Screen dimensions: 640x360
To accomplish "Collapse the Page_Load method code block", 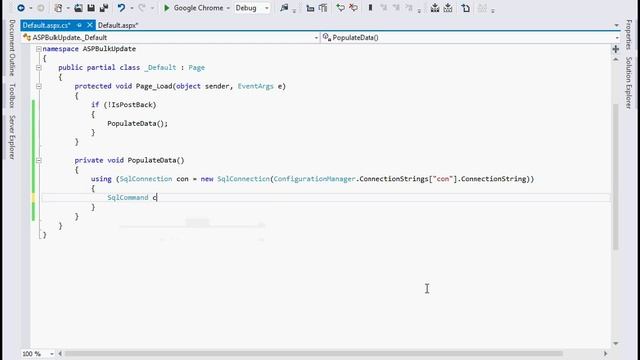I will (38, 86).
